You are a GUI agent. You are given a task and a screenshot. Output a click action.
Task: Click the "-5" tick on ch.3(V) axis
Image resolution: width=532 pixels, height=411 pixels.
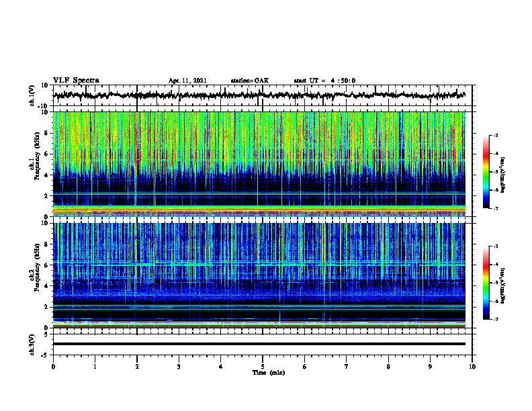coord(46,355)
